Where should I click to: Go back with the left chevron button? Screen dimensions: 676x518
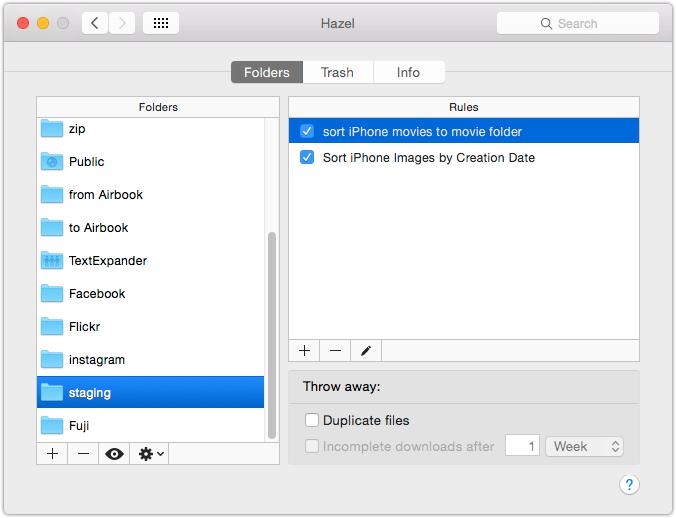click(x=95, y=23)
